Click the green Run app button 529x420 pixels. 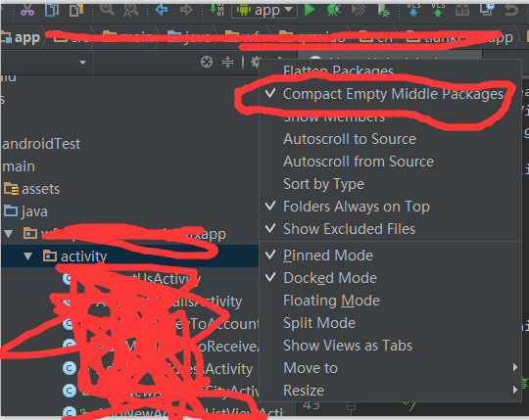(309, 10)
